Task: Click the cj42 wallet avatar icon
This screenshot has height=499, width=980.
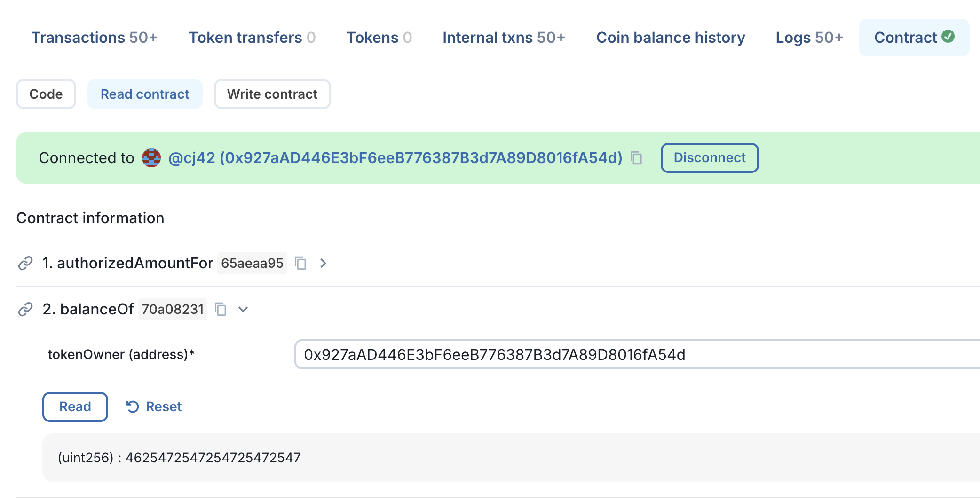Action: point(151,158)
